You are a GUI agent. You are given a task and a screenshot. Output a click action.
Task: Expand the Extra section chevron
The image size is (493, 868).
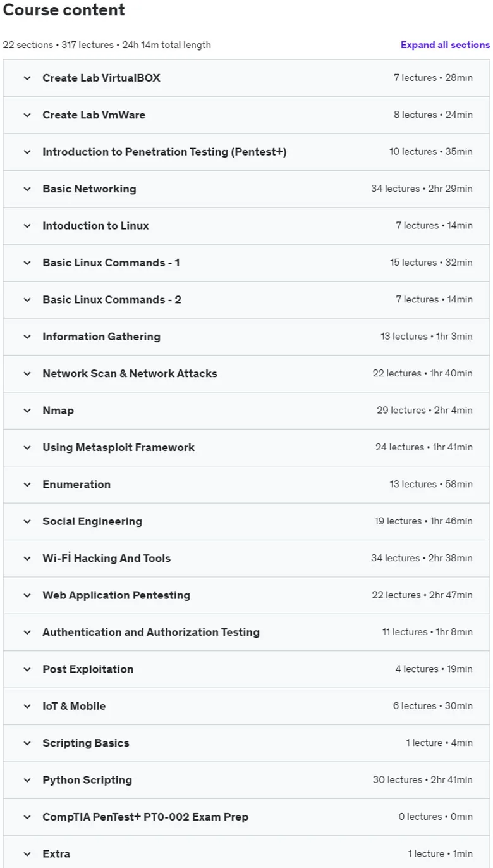(27, 854)
